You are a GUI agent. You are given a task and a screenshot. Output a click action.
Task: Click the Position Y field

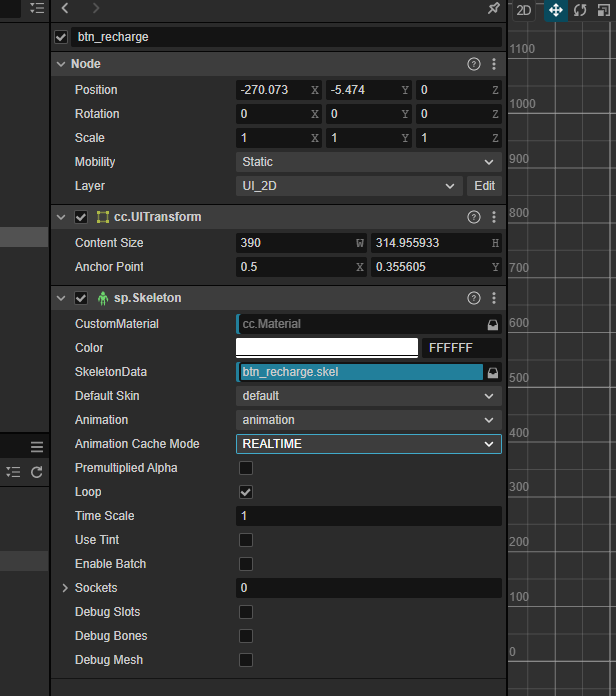click(369, 90)
